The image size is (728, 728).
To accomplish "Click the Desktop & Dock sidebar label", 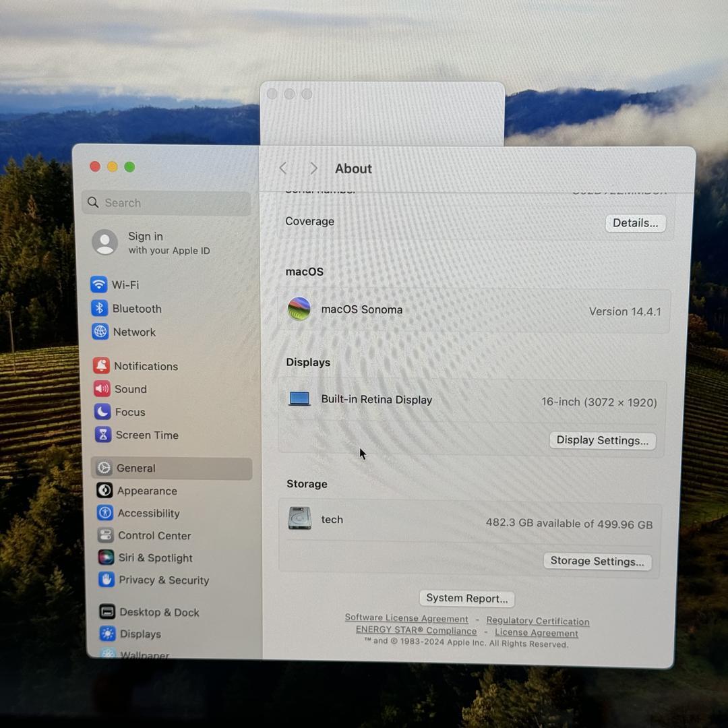I will pyautogui.click(x=159, y=612).
